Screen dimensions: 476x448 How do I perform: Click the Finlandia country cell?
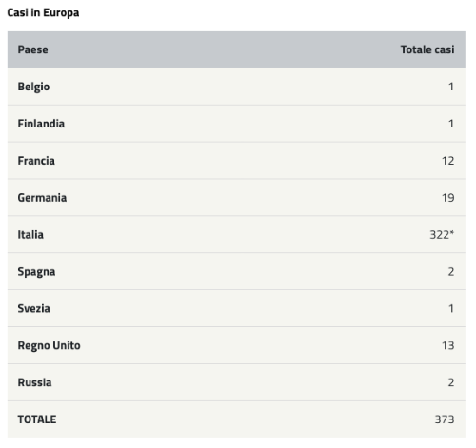coord(41,124)
